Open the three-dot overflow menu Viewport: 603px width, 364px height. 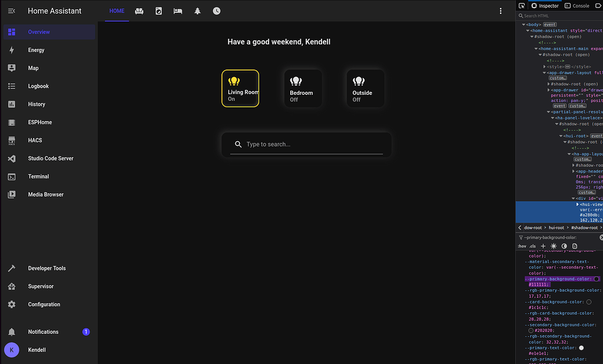500,11
